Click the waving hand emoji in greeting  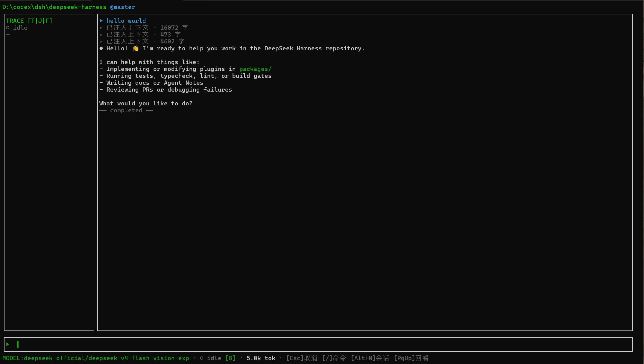coord(136,48)
